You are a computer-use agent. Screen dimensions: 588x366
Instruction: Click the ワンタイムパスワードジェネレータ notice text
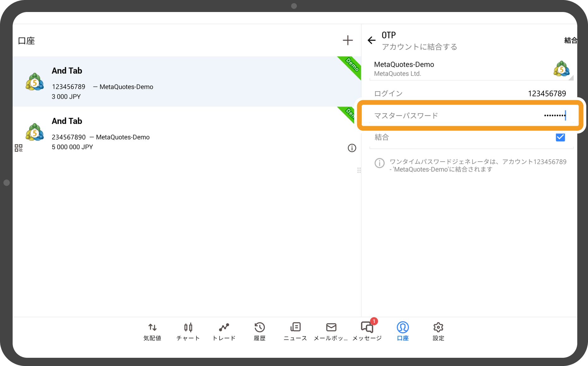478,166
